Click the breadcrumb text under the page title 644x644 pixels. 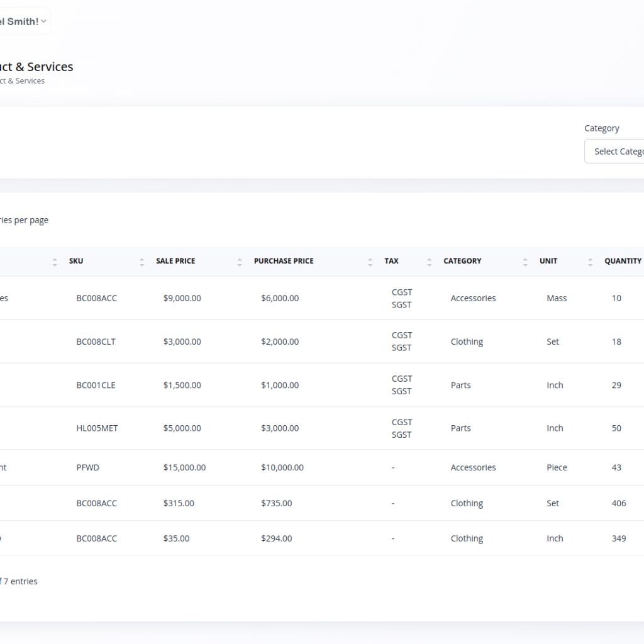click(22, 81)
